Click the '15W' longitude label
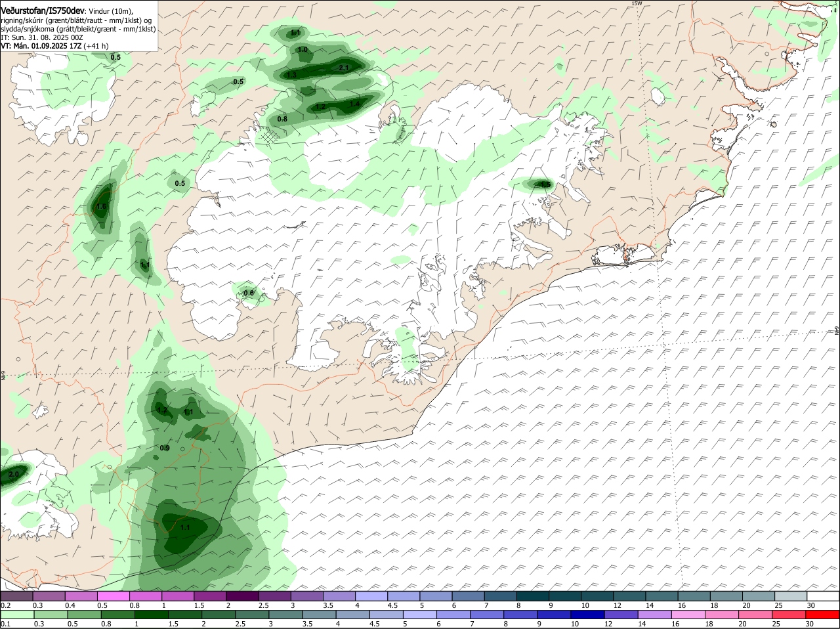The height and width of the screenshot is (629, 840). (x=636, y=3)
